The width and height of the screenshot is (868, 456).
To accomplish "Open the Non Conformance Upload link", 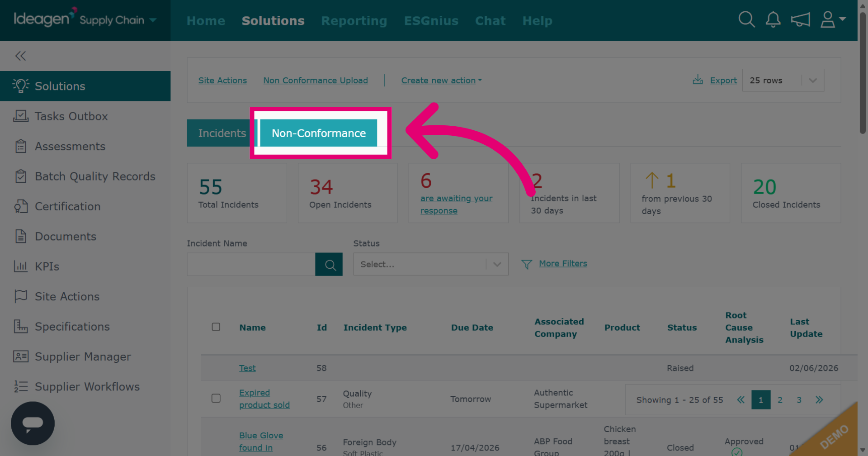I will [x=316, y=80].
